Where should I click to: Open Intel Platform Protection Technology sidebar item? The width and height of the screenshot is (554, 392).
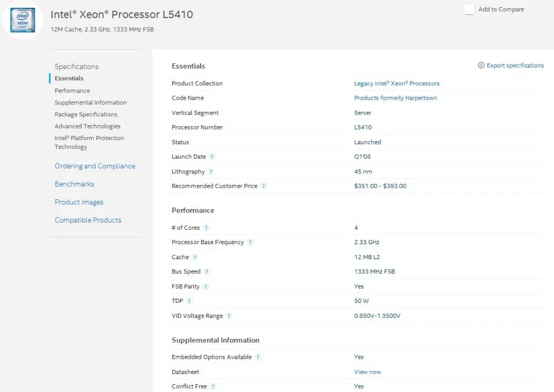click(x=89, y=142)
